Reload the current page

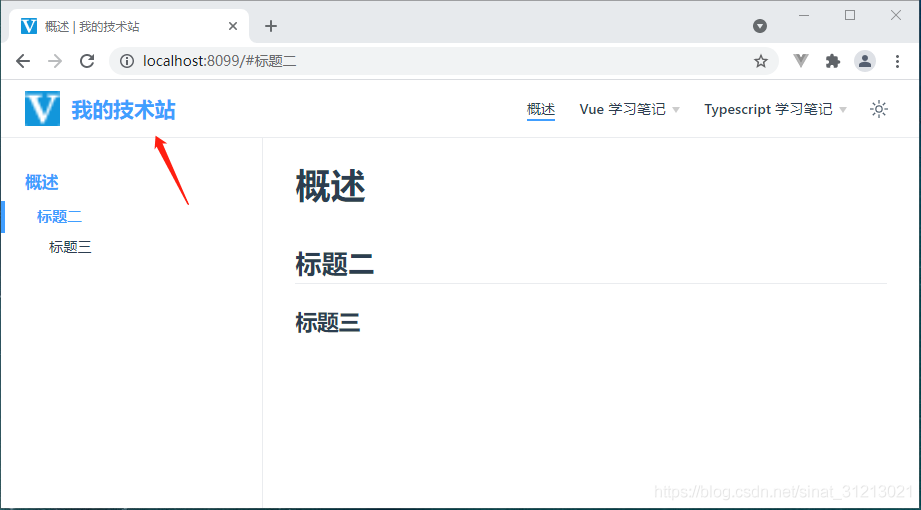[x=87, y=61]
